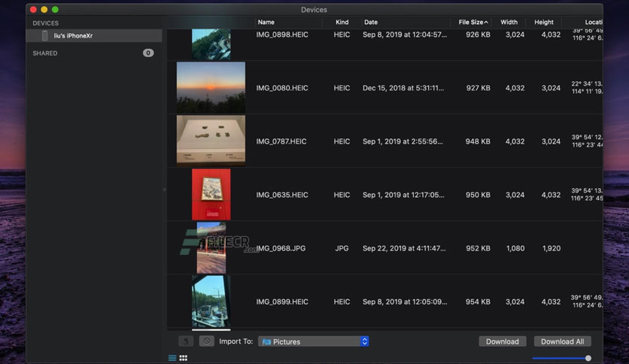
Task: Select the IMG_0787.HEIC display case thumbnail
Action: click(x=211, y=141)
